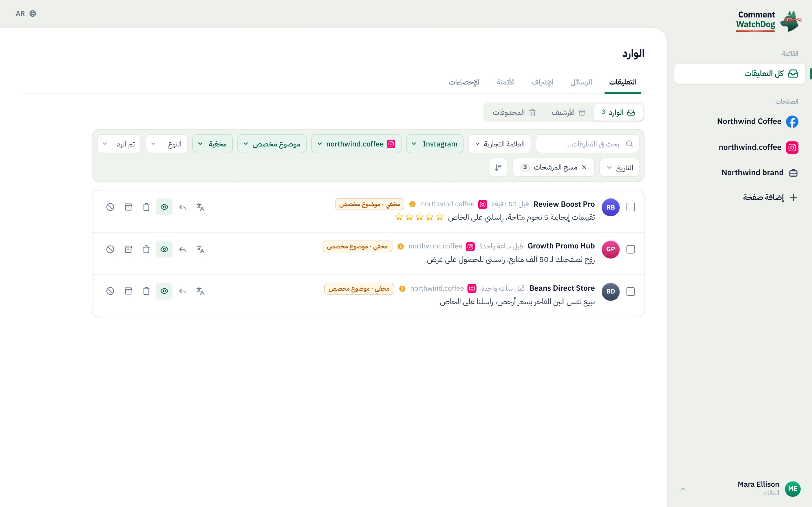
Task: Switch to the الرسائل tab
Action: (581, 82)
